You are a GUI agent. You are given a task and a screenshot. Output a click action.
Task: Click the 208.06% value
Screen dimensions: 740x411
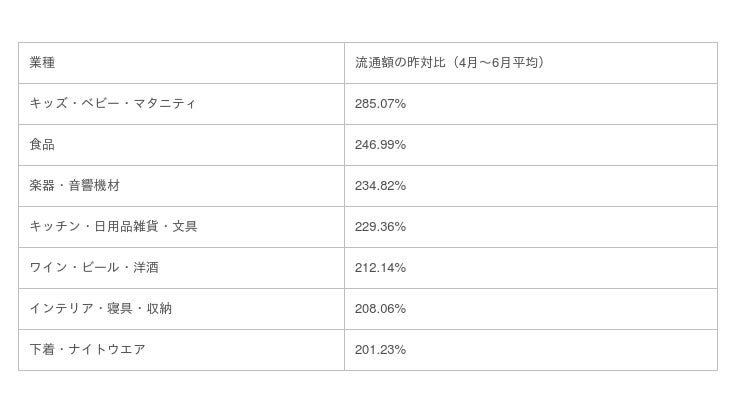[380, 309]
